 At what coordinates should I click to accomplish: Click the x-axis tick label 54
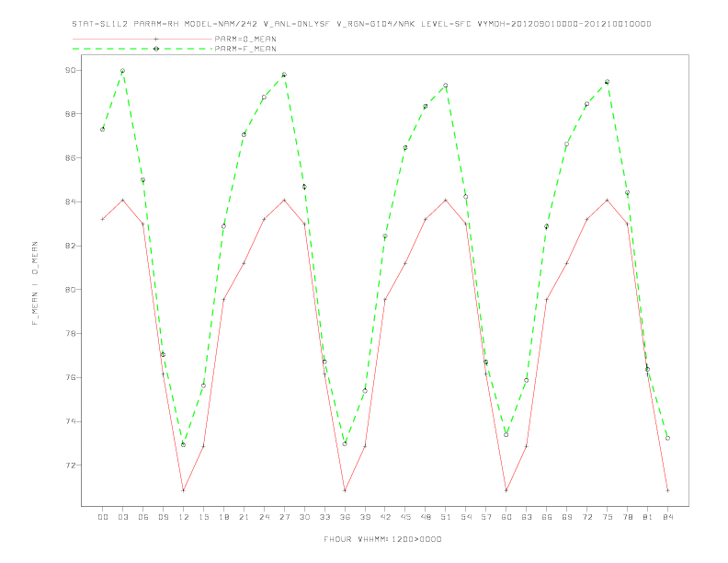pyautogui.click(x=466, y=517)
